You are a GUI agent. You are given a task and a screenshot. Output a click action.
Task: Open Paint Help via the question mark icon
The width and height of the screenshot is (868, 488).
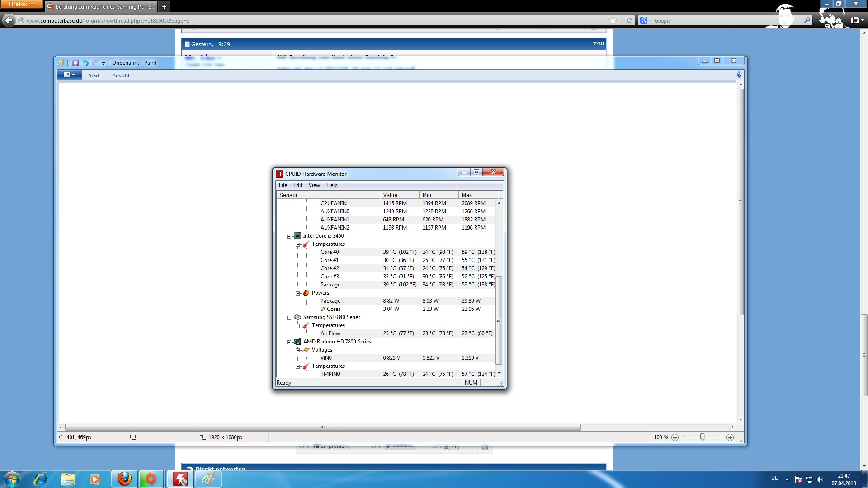[739, 75]
